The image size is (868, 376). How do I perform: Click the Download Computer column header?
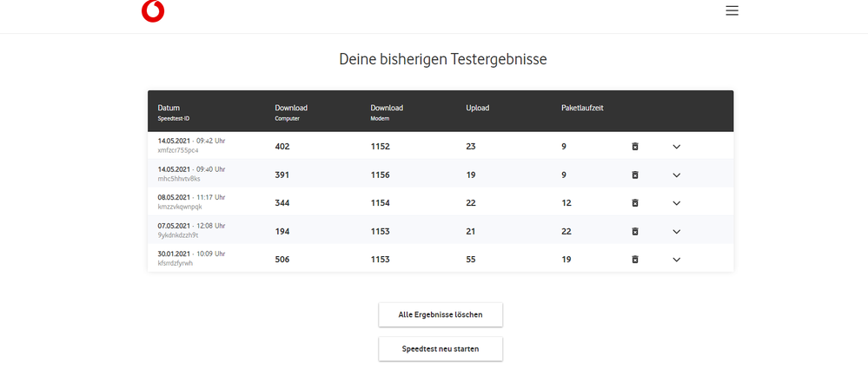tap(291, 109)
